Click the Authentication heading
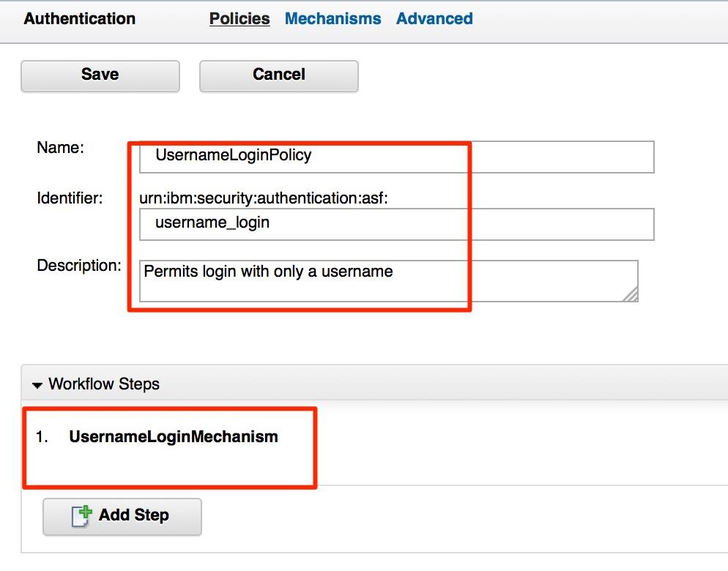 [79, 18]
